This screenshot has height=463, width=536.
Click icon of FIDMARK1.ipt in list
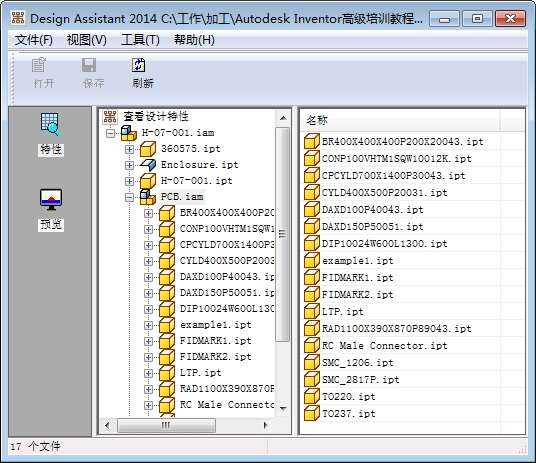pyautogui.click(x=311, y=277)
